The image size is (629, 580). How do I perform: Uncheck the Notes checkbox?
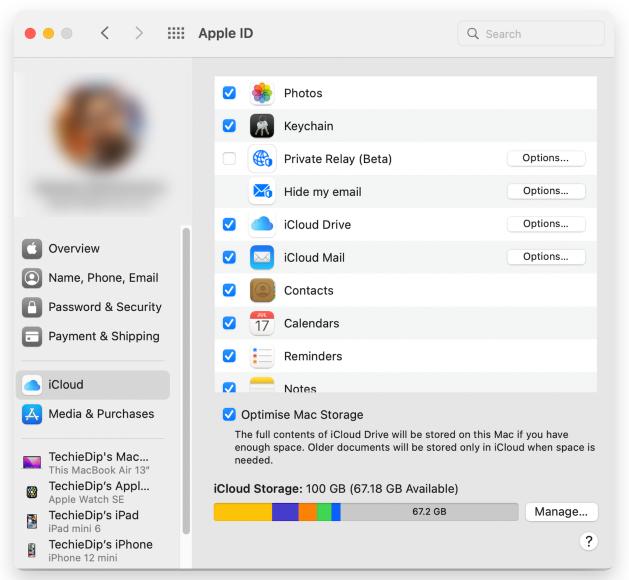point(229,387)
